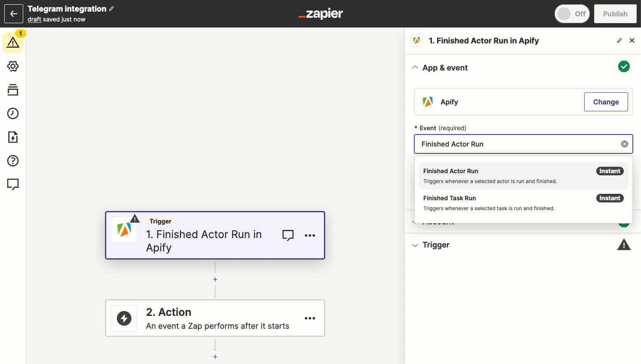
Task: Open the trigger step options menu
Action: pos(310,236)
